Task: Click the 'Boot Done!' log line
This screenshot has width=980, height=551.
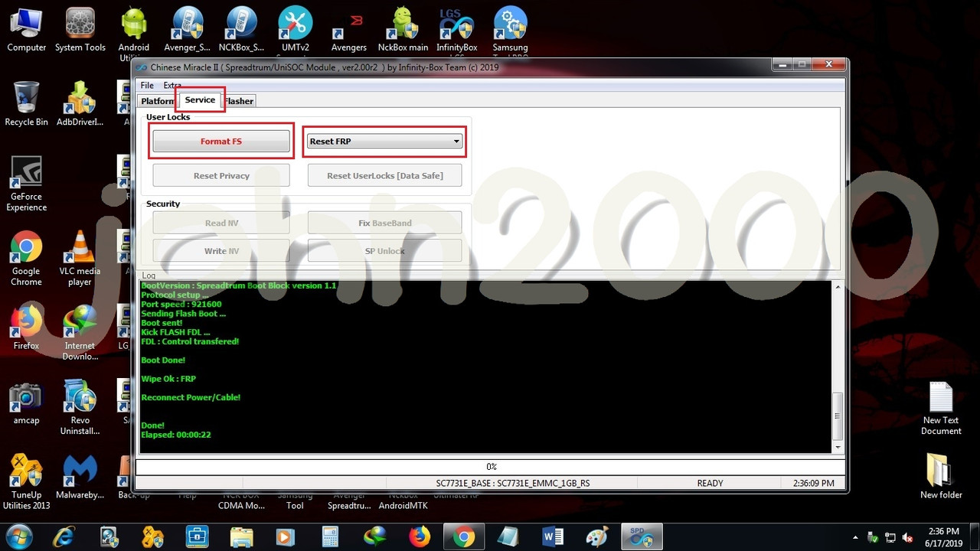Action: click(163, 360)
